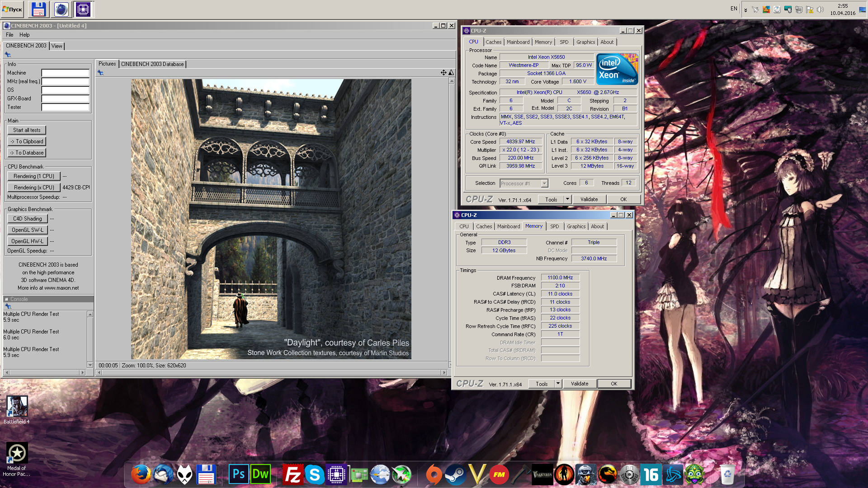The height and width of the screenshot is (488, 868).
Task: Open Mainboard tab in upper CPU-Z window
Action: click(x=518, y=42)
